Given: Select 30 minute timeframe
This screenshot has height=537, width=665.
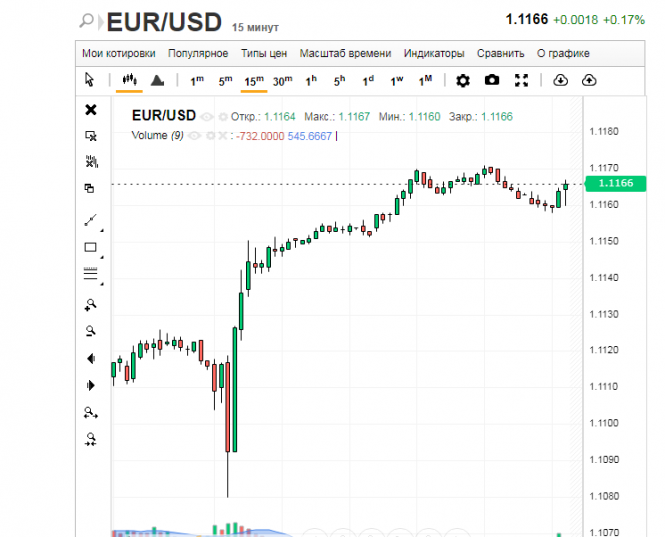Looking at the screenshot, I should click(x=282, y=81).
